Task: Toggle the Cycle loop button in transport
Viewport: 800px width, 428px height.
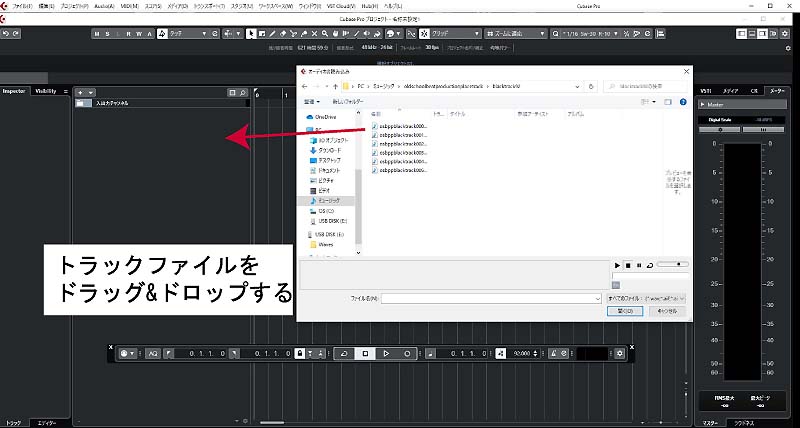Action: click(x=345, y=354)
